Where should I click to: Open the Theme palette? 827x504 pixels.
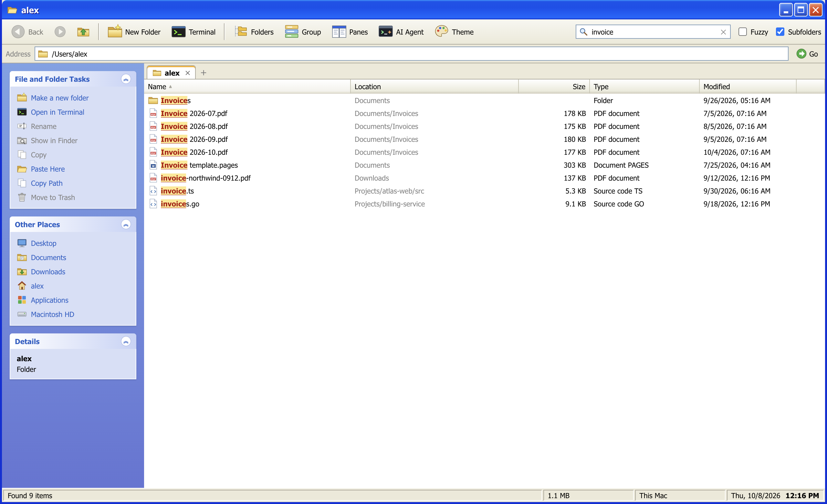pyautogui.click(x=454, y=32)
